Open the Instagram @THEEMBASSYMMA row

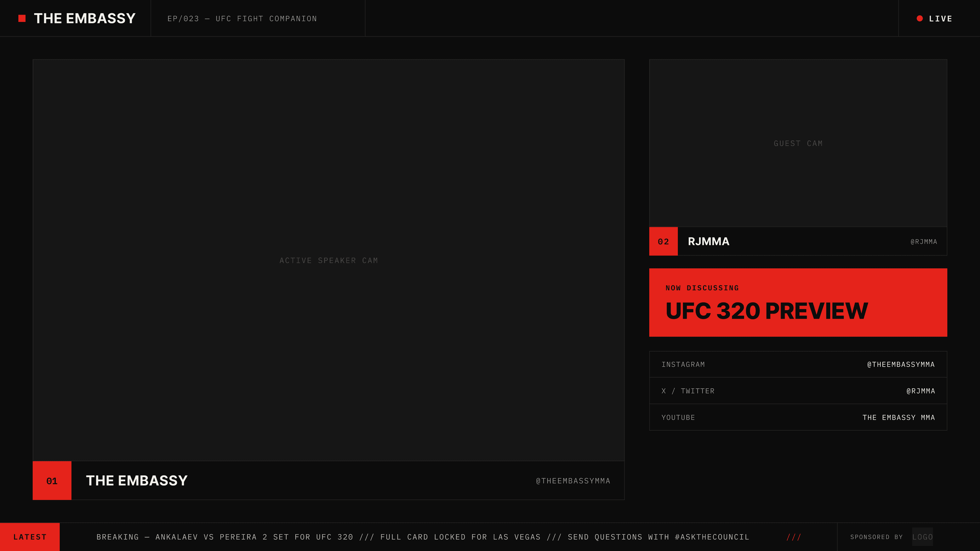[x=798, y=364]
